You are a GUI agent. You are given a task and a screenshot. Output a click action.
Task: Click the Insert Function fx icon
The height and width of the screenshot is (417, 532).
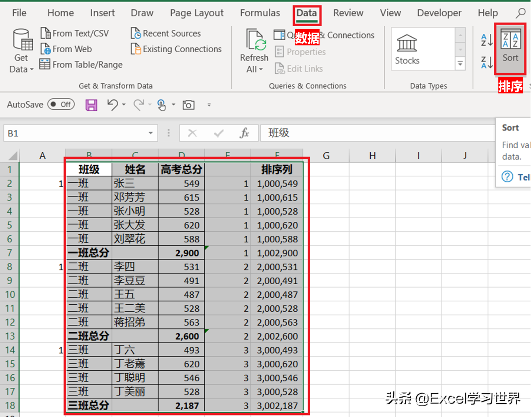(244, 133)
